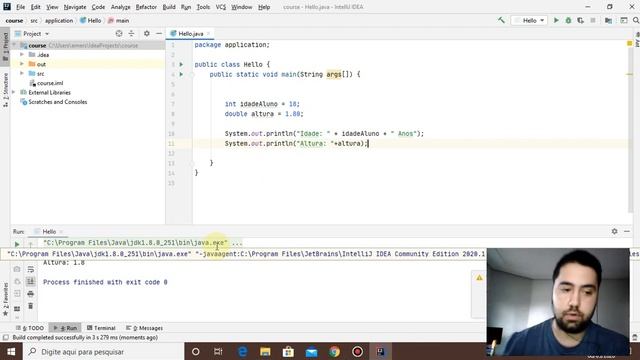Collapse the course project root node
Viewport: 640px width, 360px height.
(14, 45)
